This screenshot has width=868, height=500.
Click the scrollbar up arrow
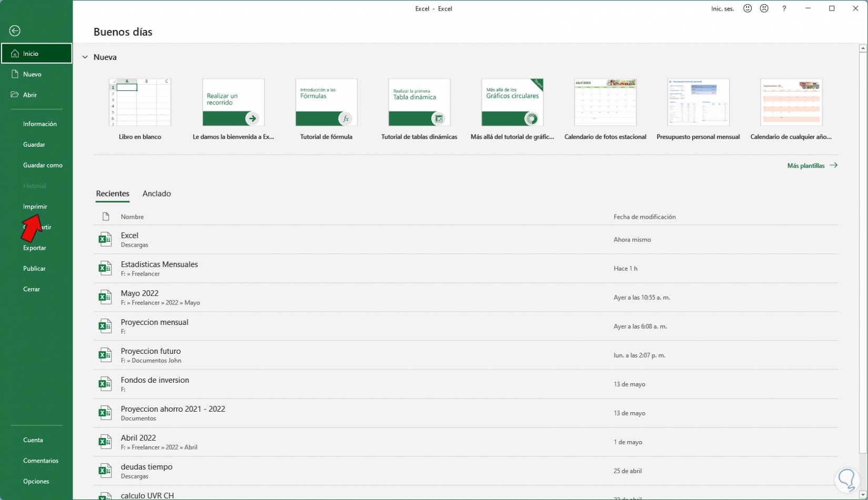tap(863, 48)
